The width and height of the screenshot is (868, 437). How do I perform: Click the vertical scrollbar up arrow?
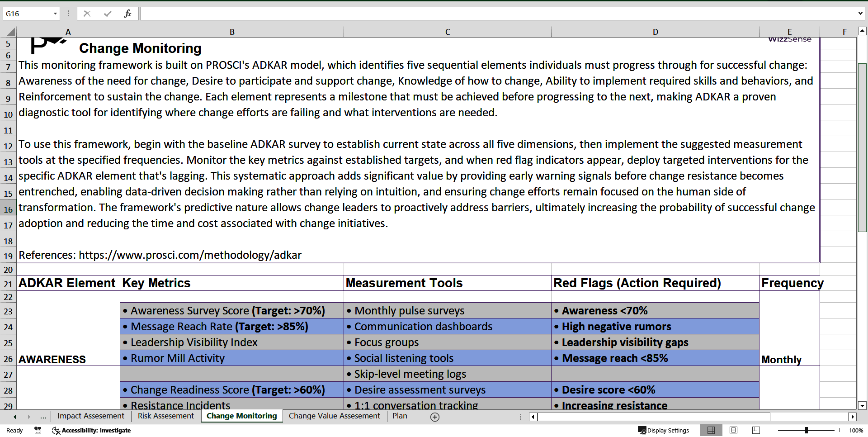click(862, 31)
